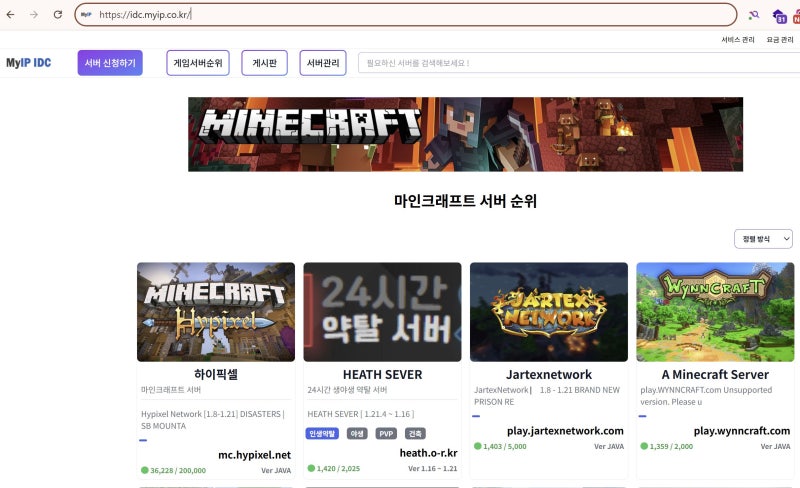800x488 pixels.
Task: Open 서비스 관리 link
Action: 738,39
